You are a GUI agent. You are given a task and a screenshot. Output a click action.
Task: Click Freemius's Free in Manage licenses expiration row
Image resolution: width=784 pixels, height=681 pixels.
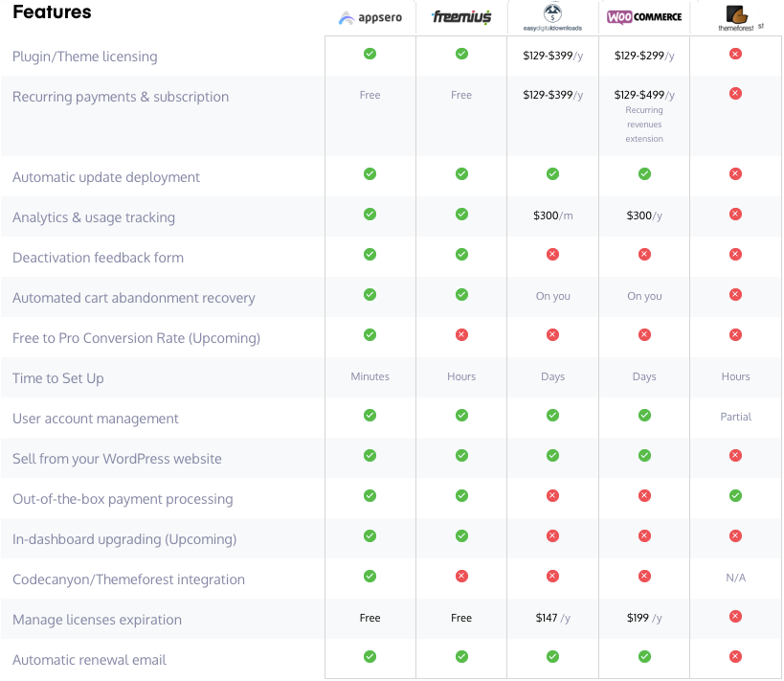pyautogui.click(x=461, y=618)
